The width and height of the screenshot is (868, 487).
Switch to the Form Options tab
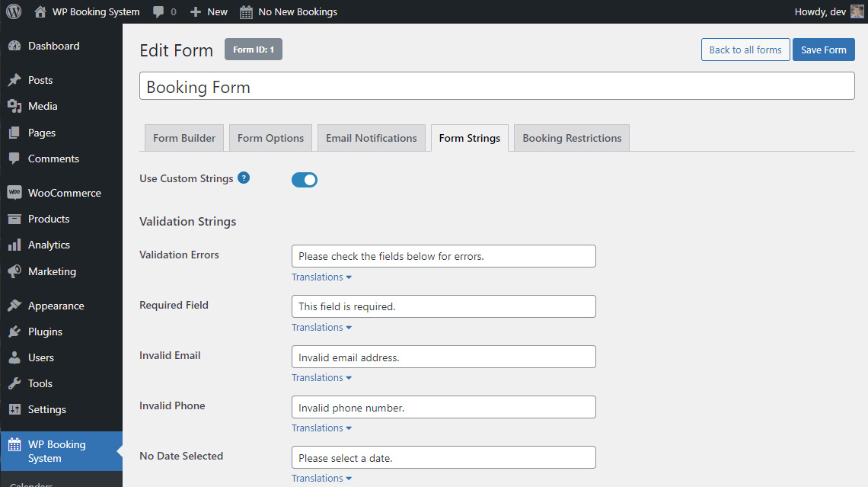tap(271, 138)
